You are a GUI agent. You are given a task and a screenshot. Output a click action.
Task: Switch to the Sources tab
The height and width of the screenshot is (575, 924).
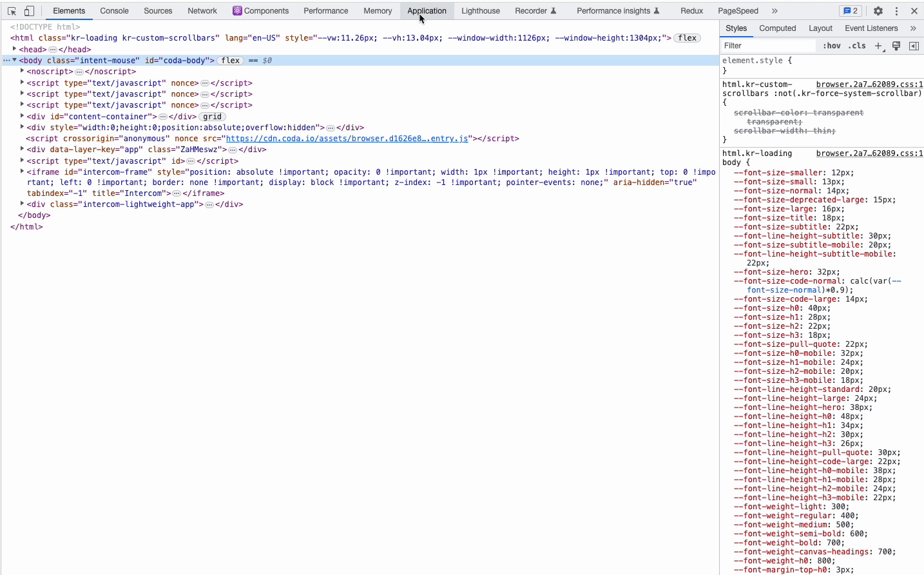tap(158, 11)
